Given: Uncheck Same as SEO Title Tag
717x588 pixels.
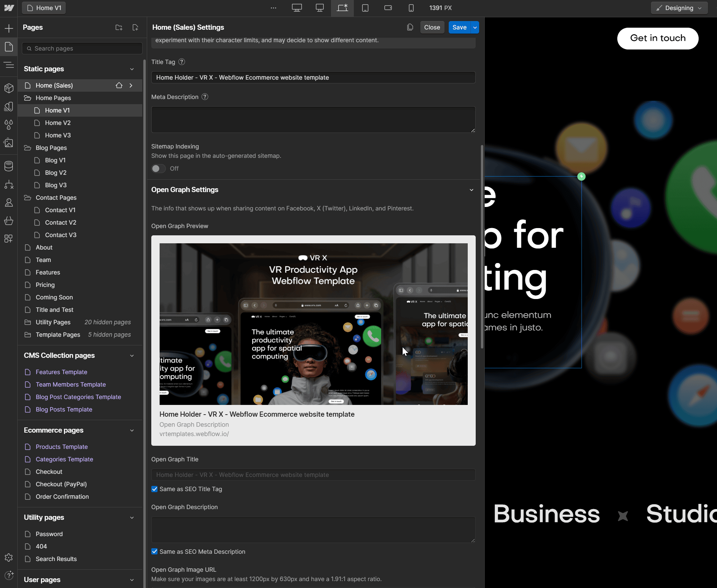Looking at the screenshot, I should coord(154,489).
